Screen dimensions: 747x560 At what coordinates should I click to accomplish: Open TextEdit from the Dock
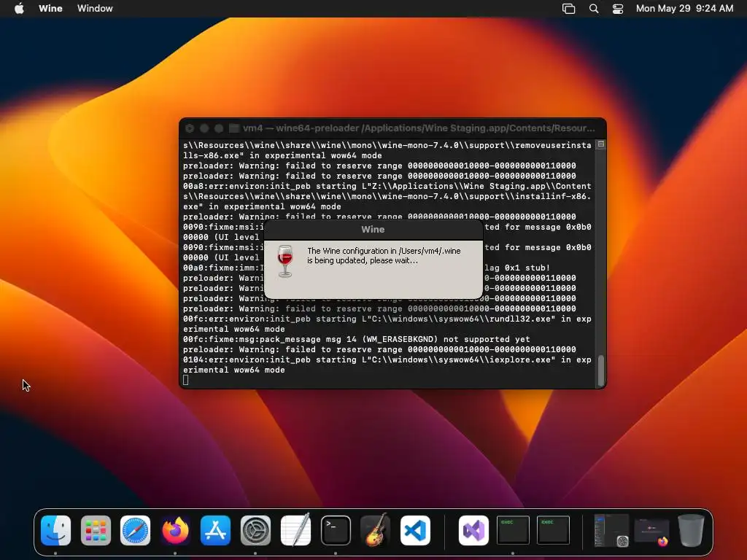[295, 530]
